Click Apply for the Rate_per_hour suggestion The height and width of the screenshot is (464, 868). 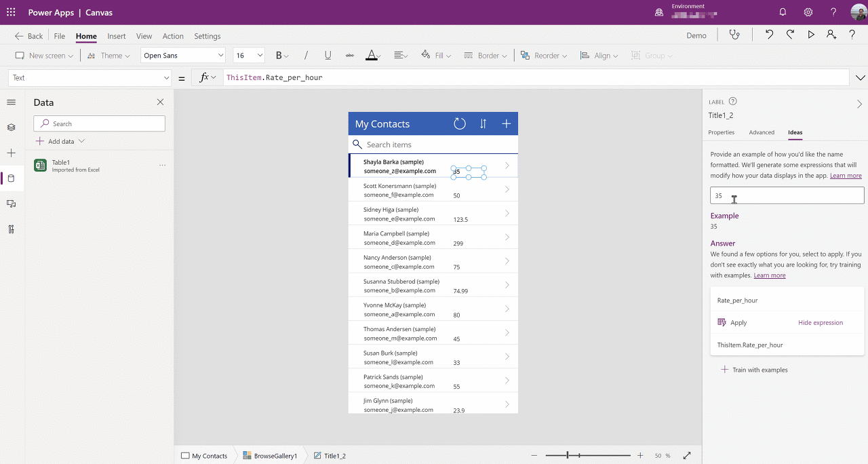(x=732, y=323)
